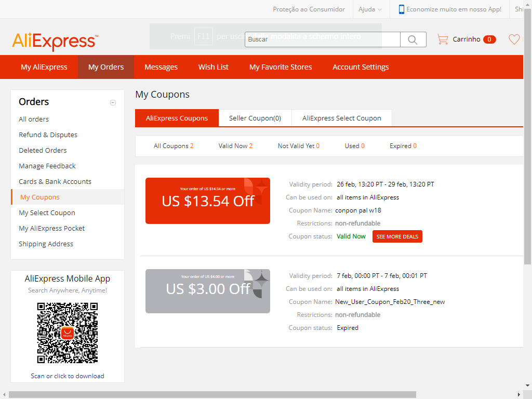Click the search magnifier button

[x=413, y=39]
